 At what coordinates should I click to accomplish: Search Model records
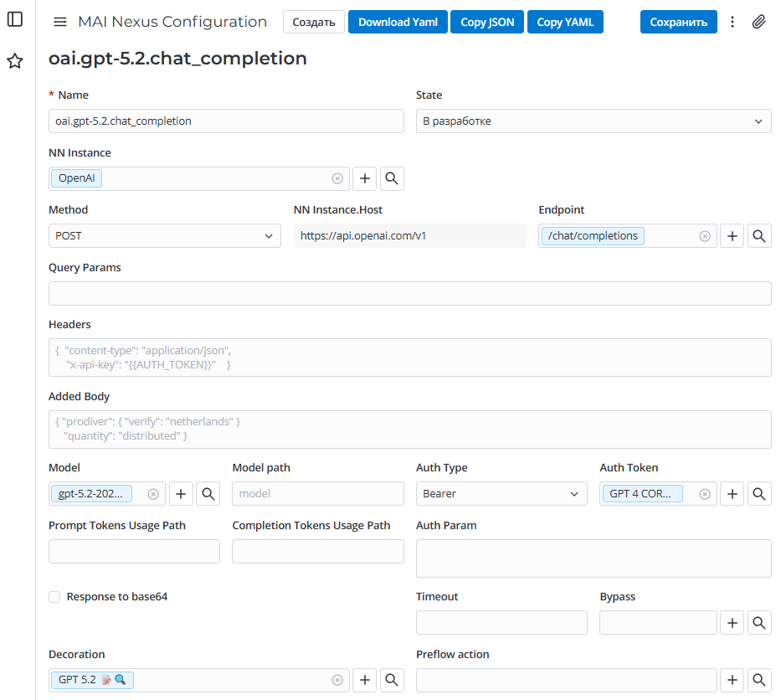click(x=208, y=494)
